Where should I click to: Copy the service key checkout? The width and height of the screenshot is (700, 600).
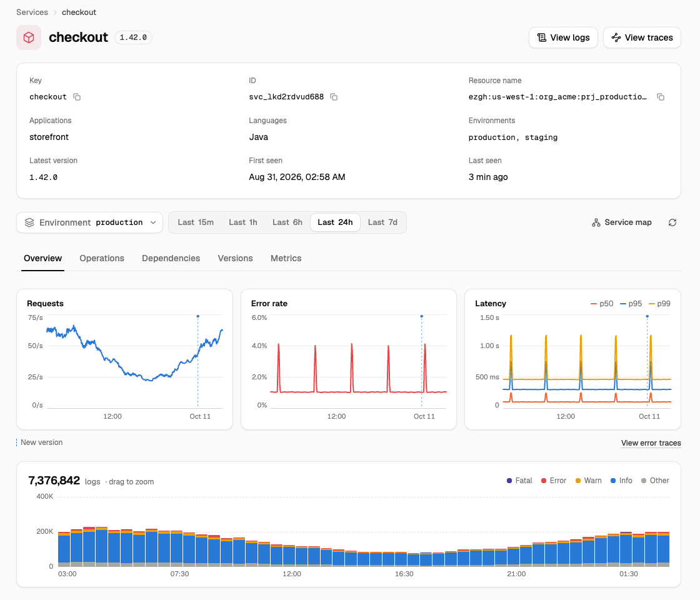pos(77,97)
